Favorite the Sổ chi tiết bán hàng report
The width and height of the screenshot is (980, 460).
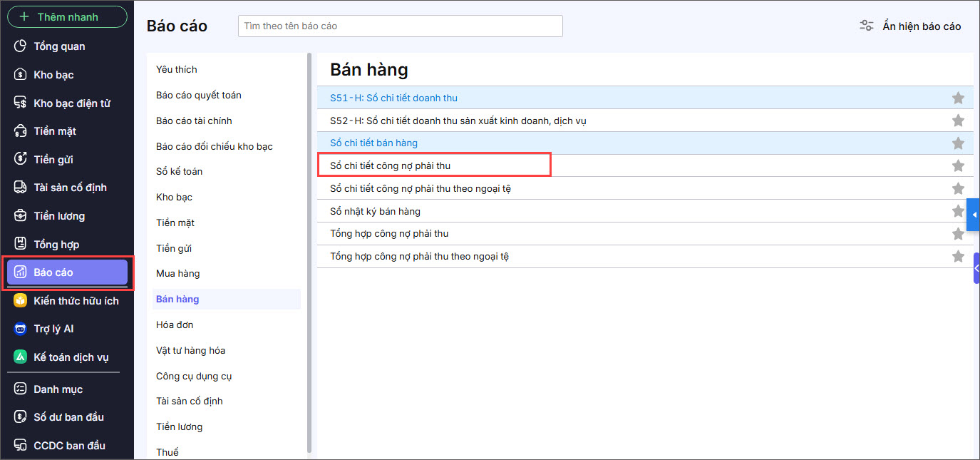[x=958, y=143]
